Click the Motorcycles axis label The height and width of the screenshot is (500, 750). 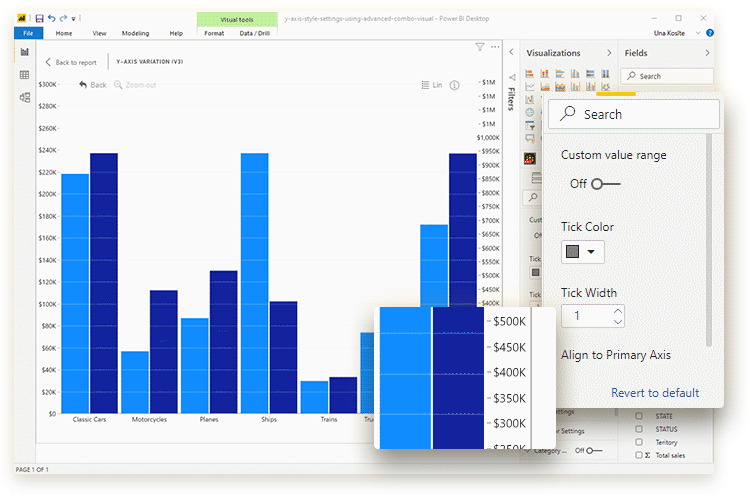pyautogui.click(x=149, y=419)
